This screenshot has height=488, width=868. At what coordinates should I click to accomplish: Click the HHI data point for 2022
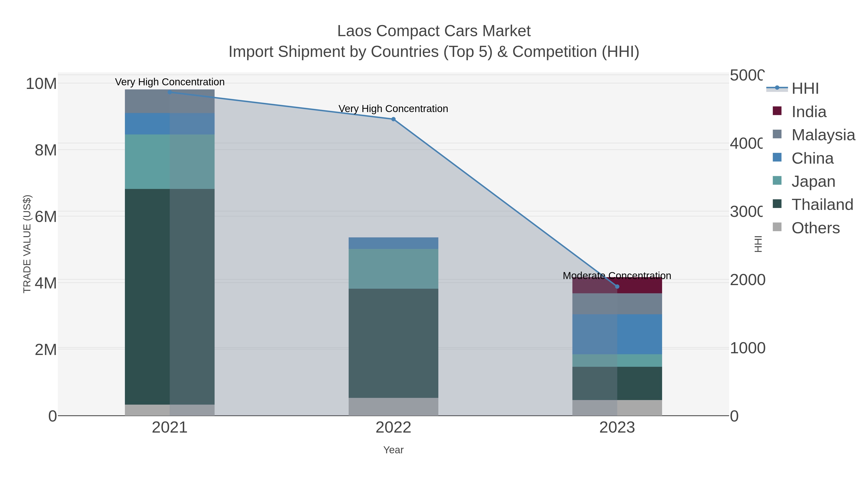393,119
